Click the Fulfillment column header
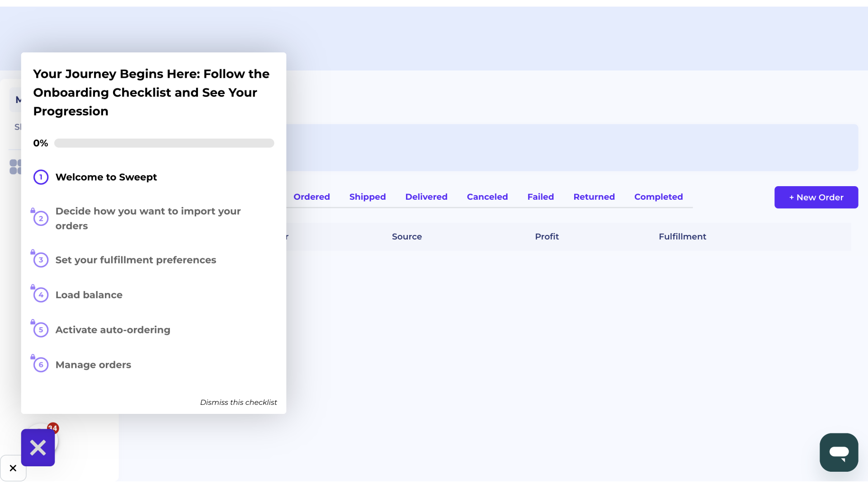Screen dimensions: 868x488 click(x=682, y=237)
